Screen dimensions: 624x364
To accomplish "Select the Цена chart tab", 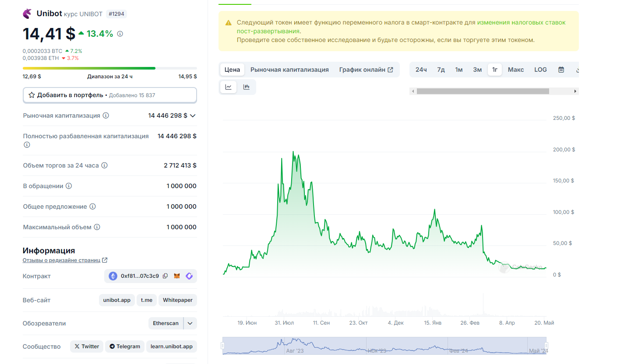I will pos(232,70).
